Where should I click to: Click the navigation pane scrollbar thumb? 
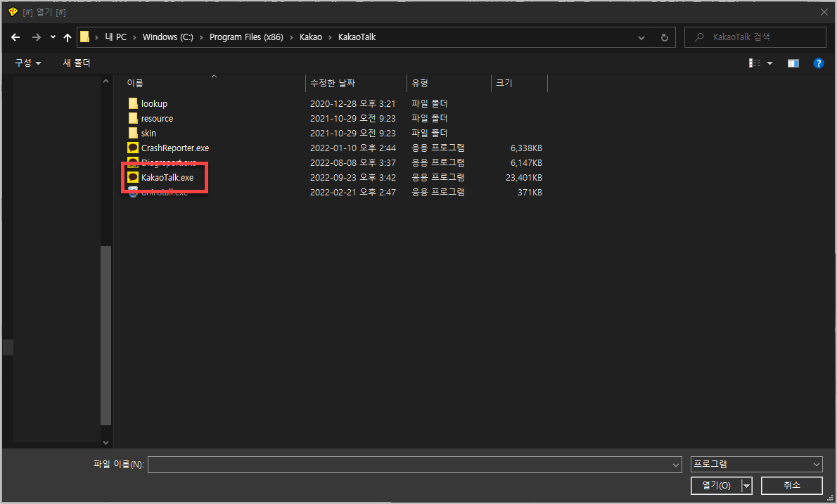[x=106, y=335]
